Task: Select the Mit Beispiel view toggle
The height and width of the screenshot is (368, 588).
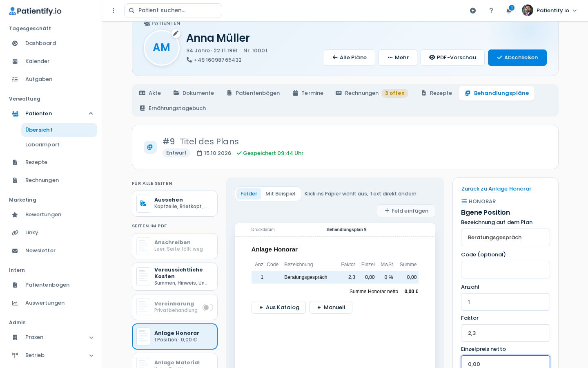Action: (x=280, y=194)
